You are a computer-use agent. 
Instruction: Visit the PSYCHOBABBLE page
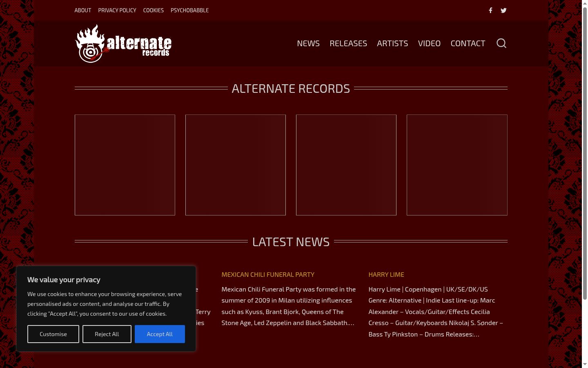189,10
